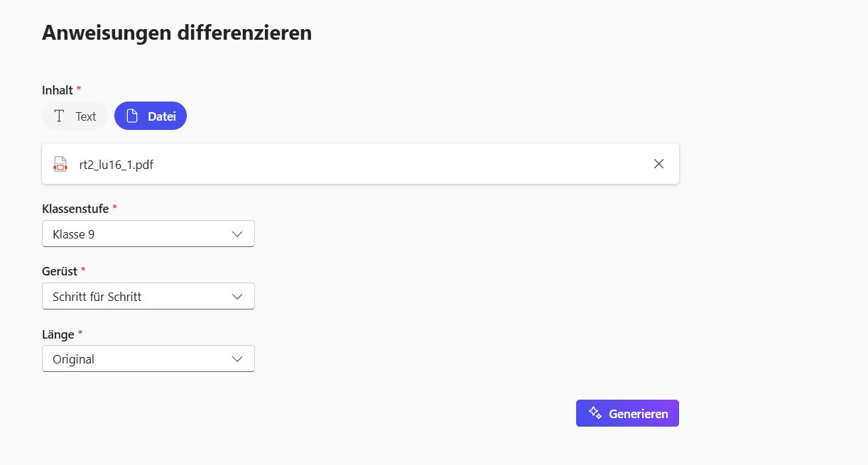Viewport: 868px width, 465px height.
Task: Remove the uploaded file rt2_lu16_1.pdf with the X
Action: (658, 164)
